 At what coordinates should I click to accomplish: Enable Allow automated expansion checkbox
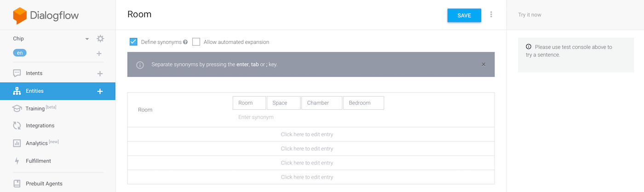(196, 42)
